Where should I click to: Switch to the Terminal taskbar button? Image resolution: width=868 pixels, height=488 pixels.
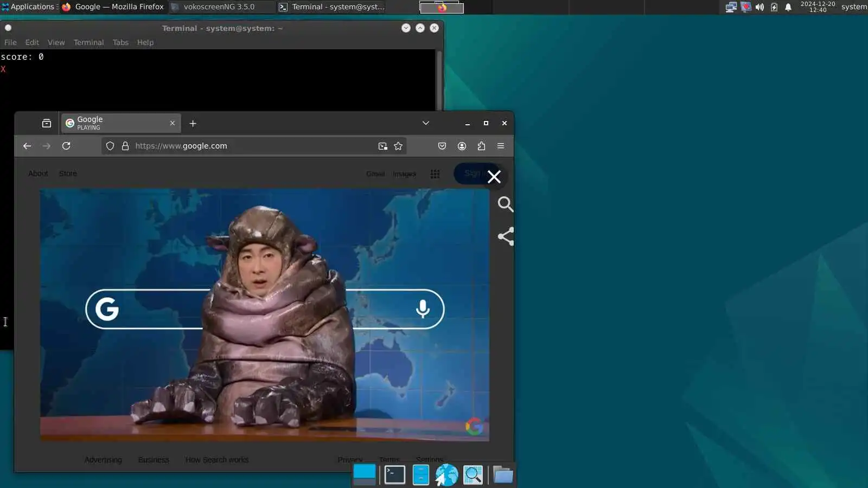pyautogui.click(x=331, y=7)
